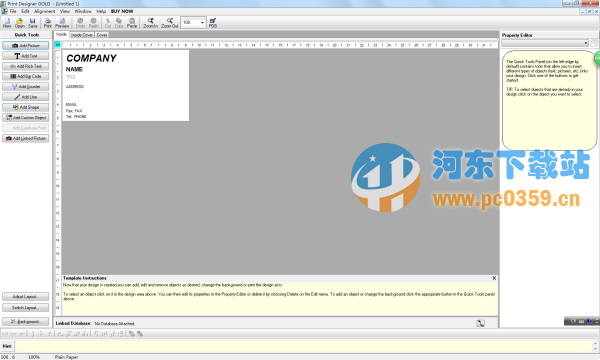Open the Help menu
Viewport: 600px width, 360px height.
[101, 11]
